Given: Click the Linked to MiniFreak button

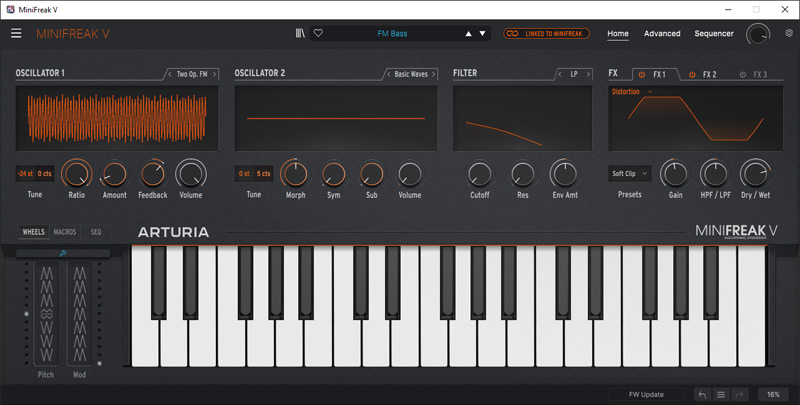Looking at the screenshot, I should [547, 33].
